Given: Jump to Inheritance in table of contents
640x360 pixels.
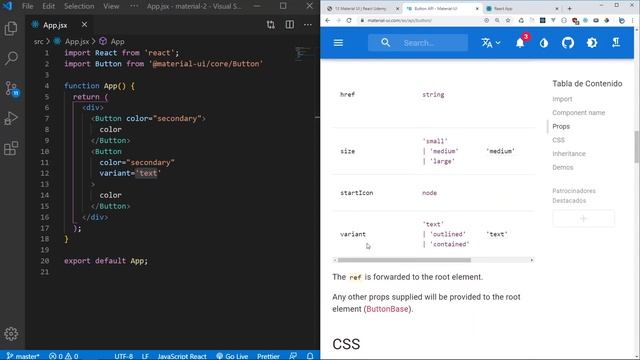Looking at the screenshot, I should pos(569,154).
